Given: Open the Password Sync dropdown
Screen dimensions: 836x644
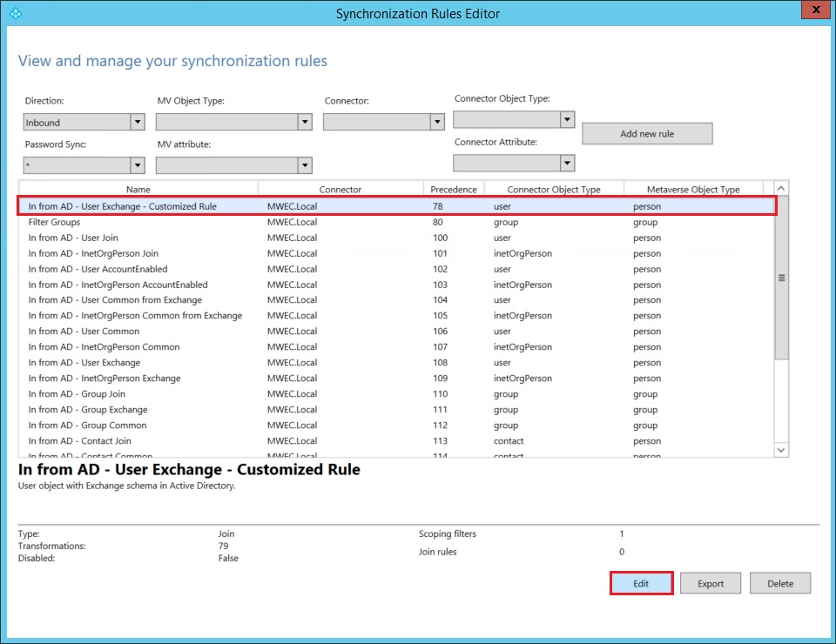Looking at the screenshot, I should pos(137,165).
